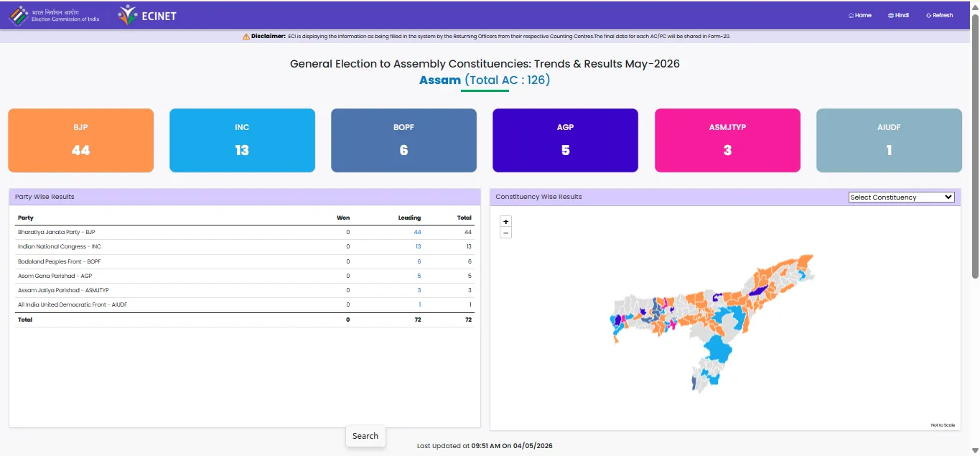
Task: Click the ECINET logo
Action: pos(147,15)
